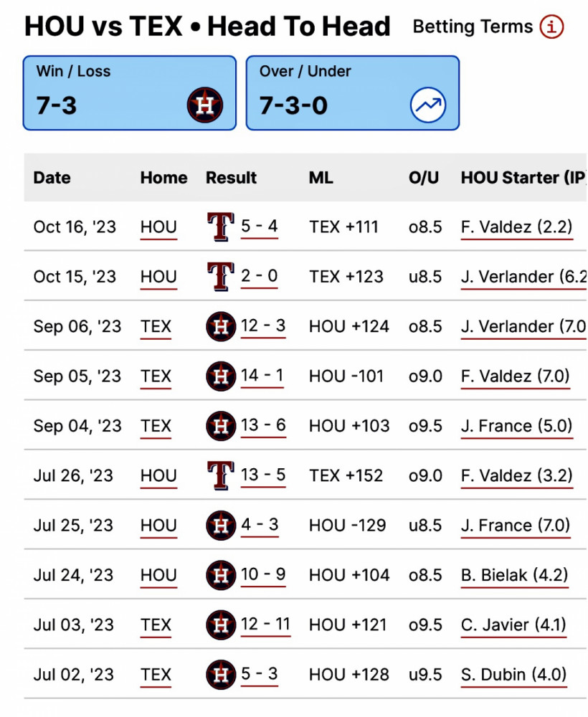This screenshot has height=717, width=588.
Task: Click the Date column header
Action: coord(52,177)
